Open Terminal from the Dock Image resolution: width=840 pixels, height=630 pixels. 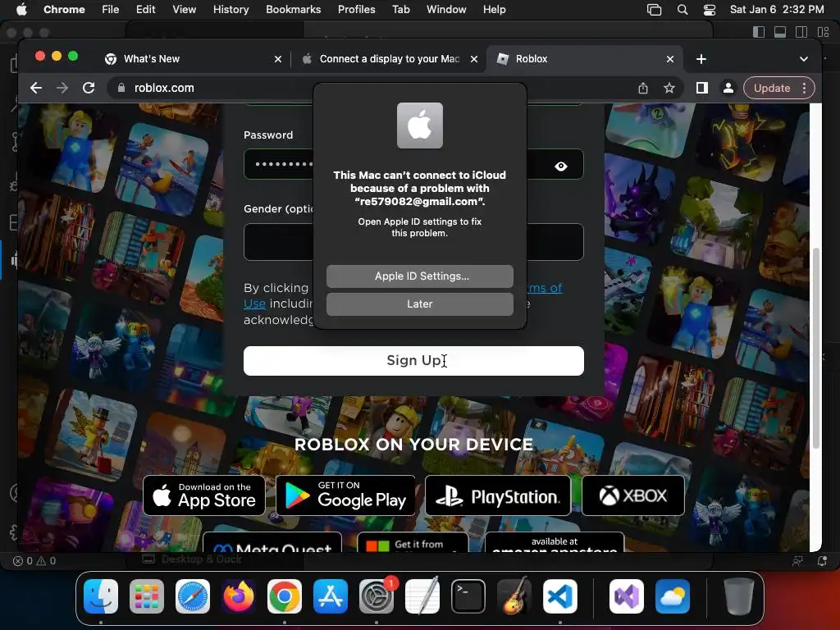click(468, 596)
